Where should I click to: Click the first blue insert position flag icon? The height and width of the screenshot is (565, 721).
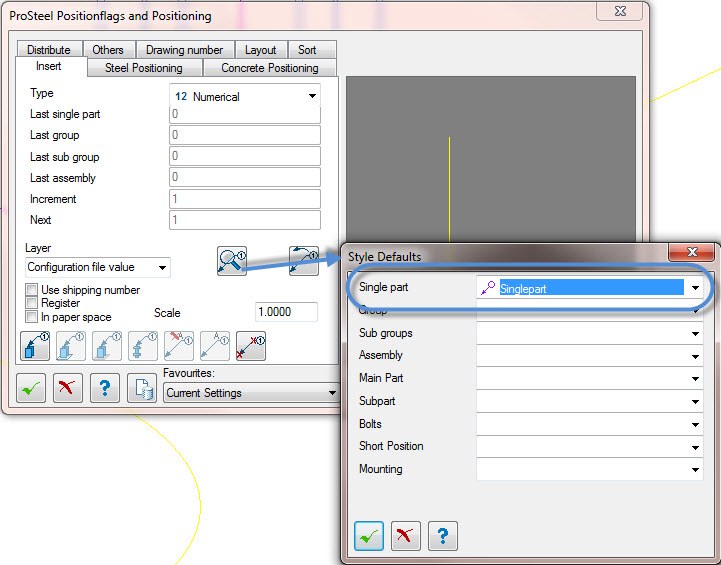[x=35, y=346]
